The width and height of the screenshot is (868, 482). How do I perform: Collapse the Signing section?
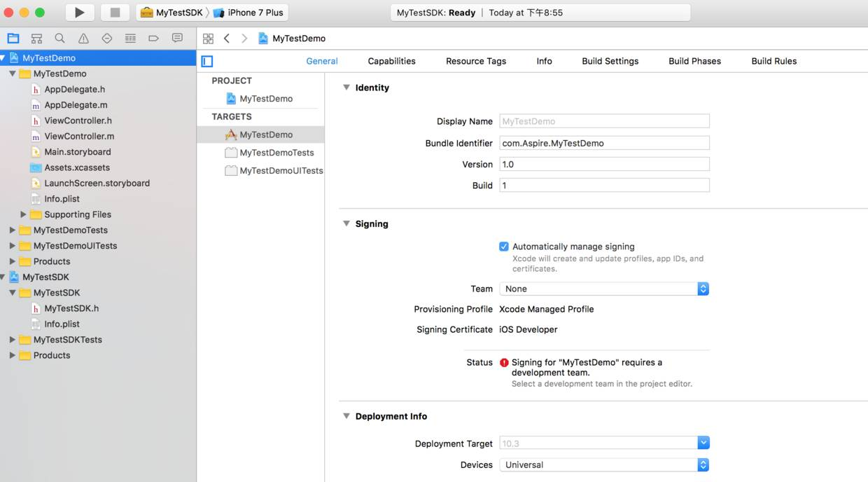[x=346, y=223]
